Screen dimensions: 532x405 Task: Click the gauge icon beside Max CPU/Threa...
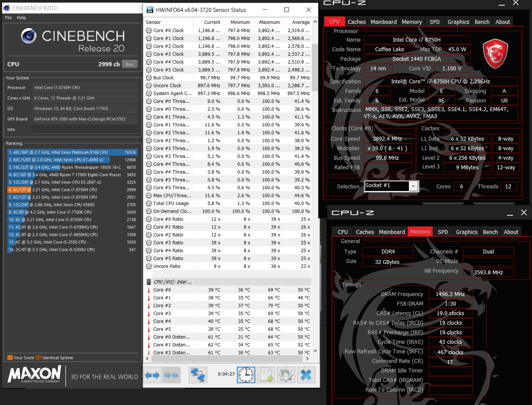point(149,195)
